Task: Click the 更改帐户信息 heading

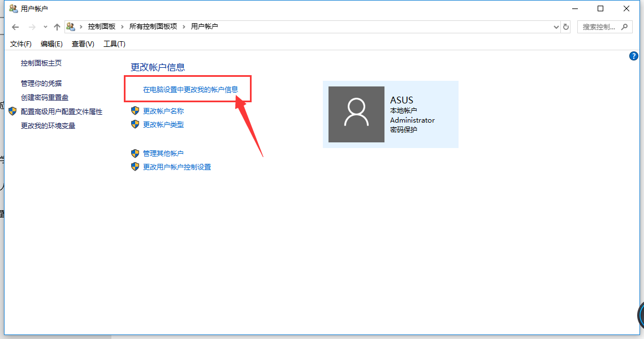Action: tap(158, 67)
